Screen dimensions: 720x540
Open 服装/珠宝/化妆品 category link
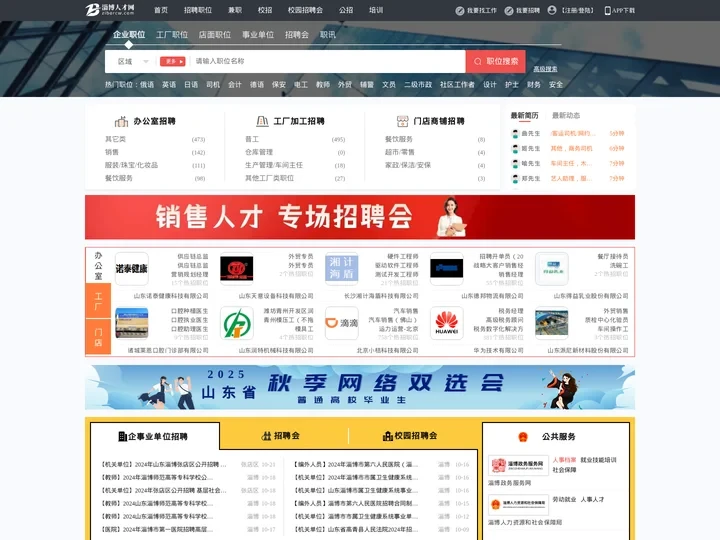[131, 165]
